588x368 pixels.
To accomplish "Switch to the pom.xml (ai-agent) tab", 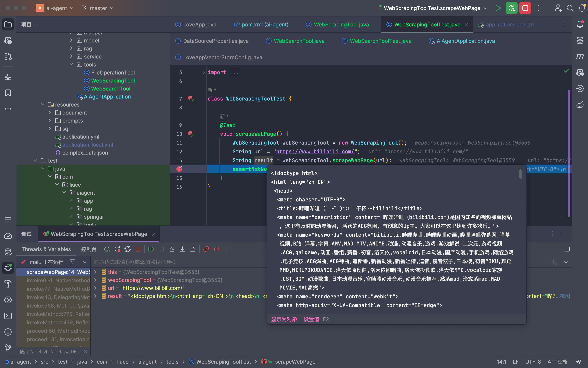I will coord(261,25).
